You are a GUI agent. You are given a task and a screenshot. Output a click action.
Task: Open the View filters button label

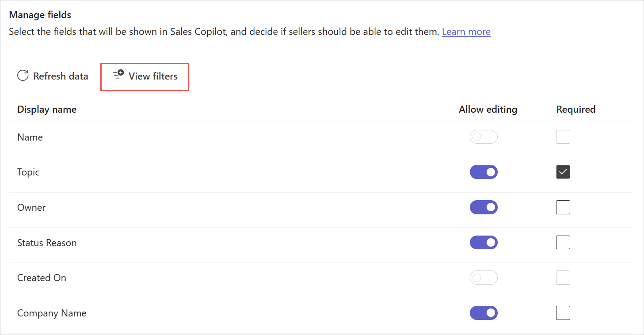pyautogui.click(x=153, y=76)
